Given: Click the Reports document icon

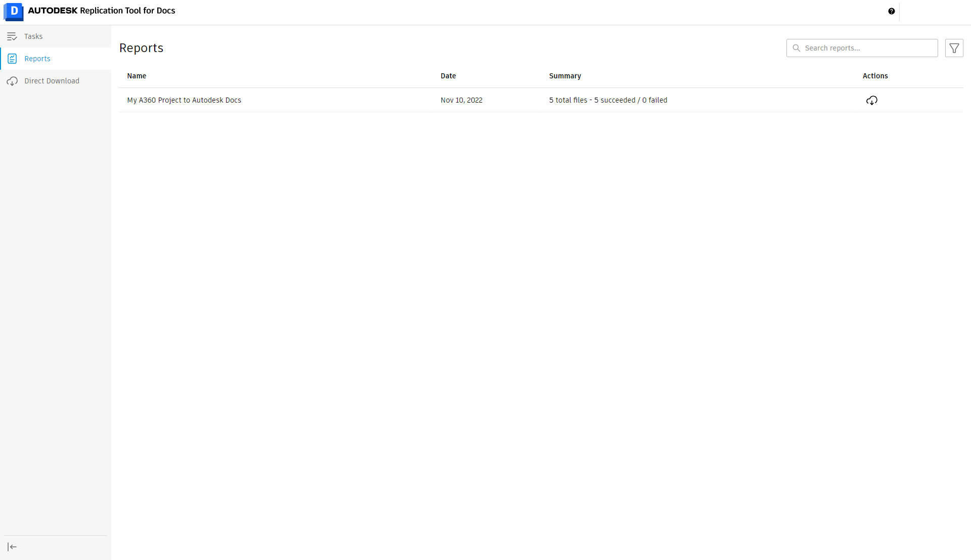Looking at the screenshot, I should pyautogui.click(x=12, y=59).
